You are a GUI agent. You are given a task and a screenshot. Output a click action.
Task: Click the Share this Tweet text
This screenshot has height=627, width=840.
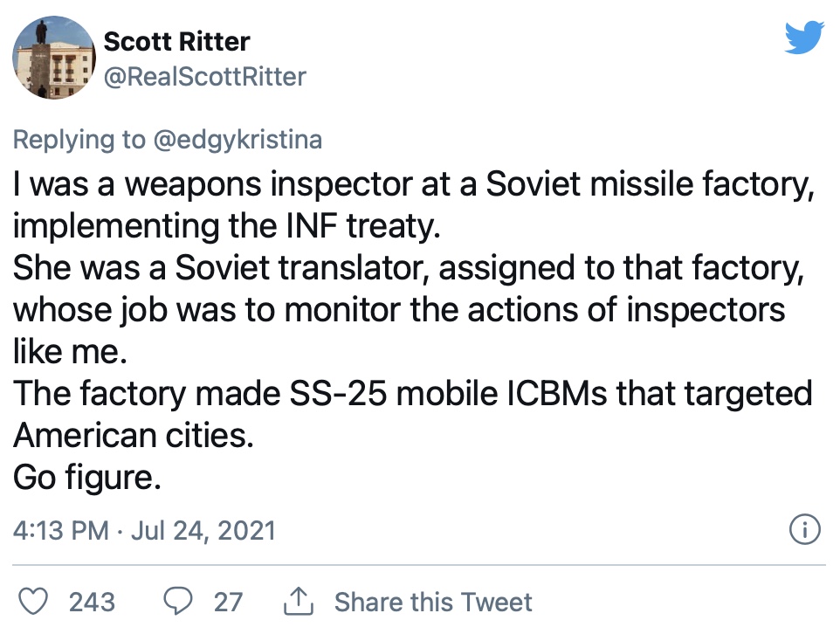point(433,602)
